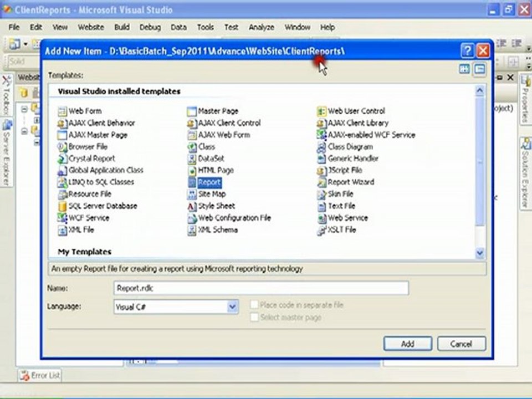Open the File menu
The height and width of the screenshot is (399, 532).
tap(14, 27)
